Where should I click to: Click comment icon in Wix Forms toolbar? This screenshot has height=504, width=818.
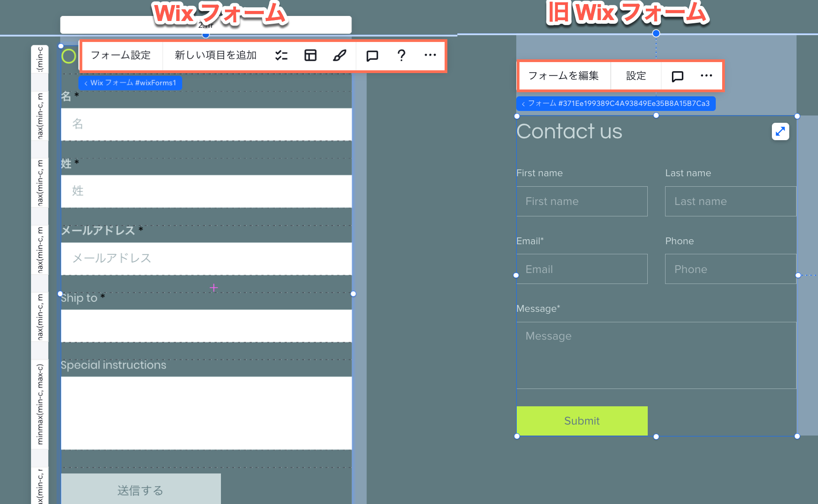coord(372,56)
